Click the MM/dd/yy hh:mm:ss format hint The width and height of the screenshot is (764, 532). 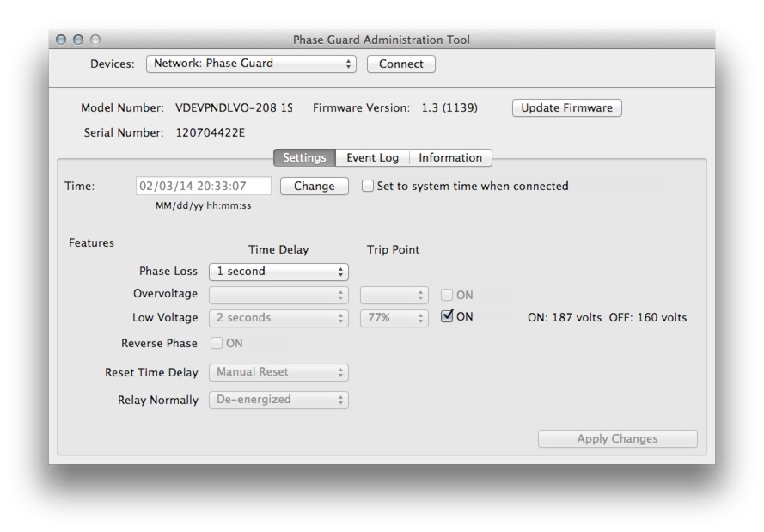203,205
